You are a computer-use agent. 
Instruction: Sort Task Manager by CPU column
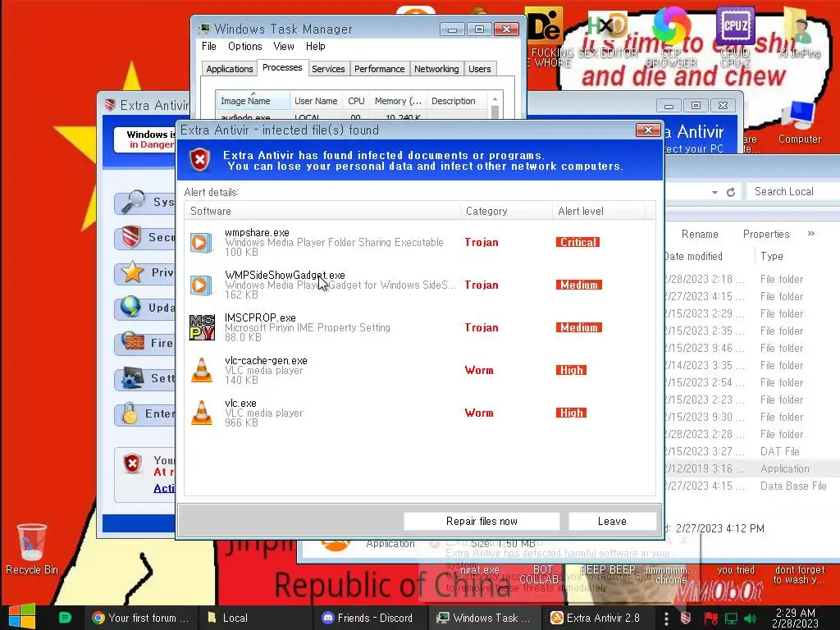click(356, 101)
